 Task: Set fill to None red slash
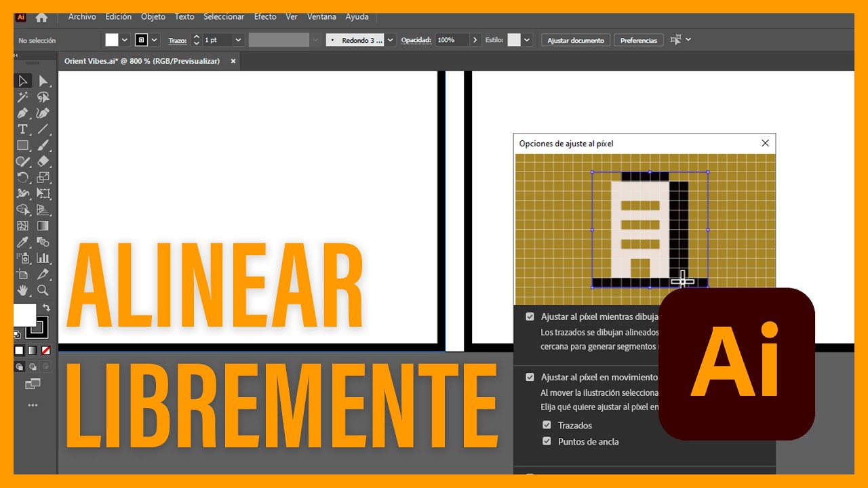coord(46,350)
